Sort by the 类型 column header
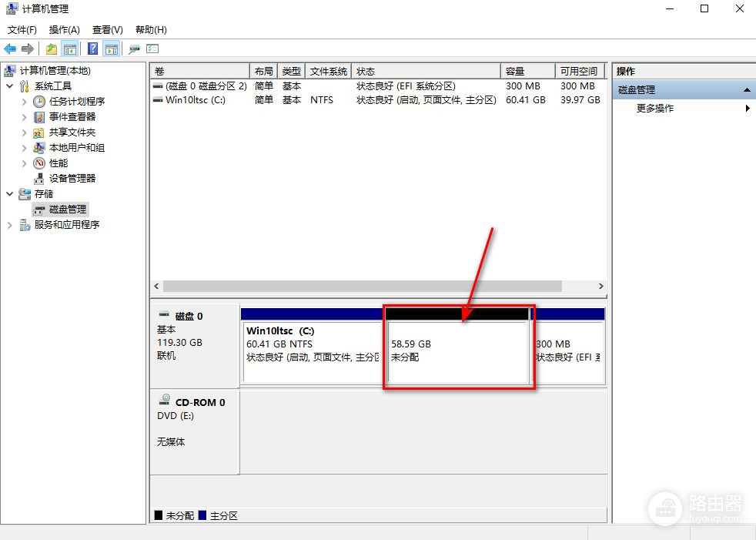756x540 pixels. 291,72
